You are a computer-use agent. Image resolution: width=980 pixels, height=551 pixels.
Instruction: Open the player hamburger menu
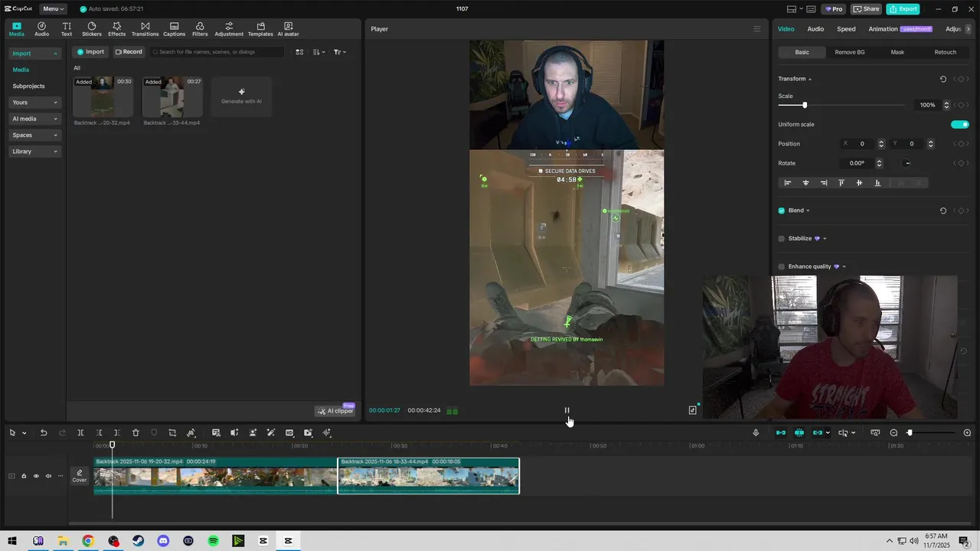[757, 29]
